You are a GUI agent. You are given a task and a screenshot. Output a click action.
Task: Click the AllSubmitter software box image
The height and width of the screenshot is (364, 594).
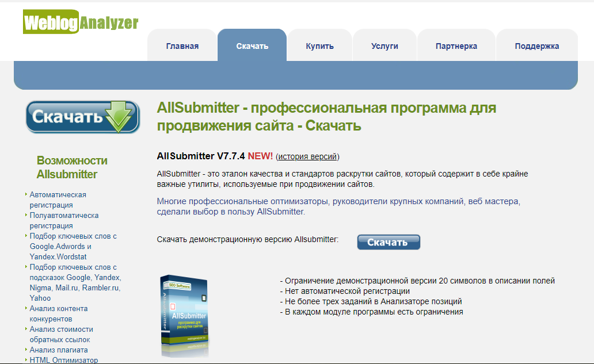tap(185, 315)
